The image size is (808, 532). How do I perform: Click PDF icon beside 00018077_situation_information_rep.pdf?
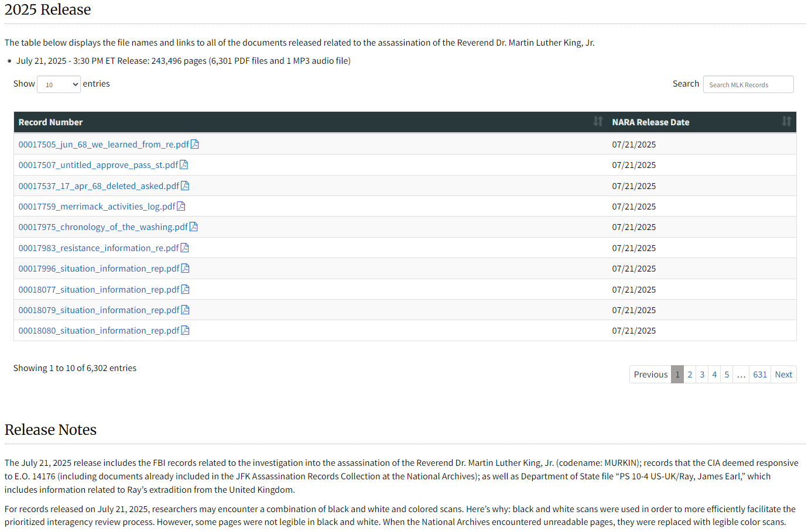pyautogui.click(x=186, y=289)
